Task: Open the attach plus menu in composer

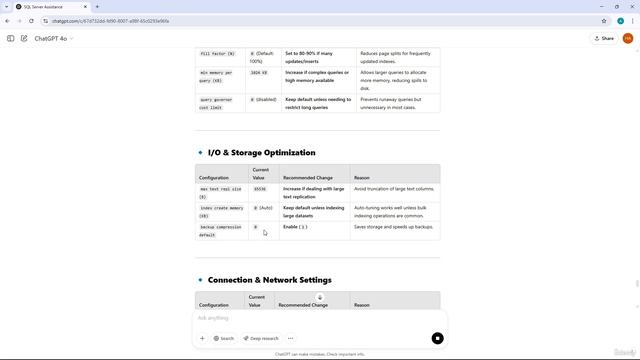Action: [202, 338]
